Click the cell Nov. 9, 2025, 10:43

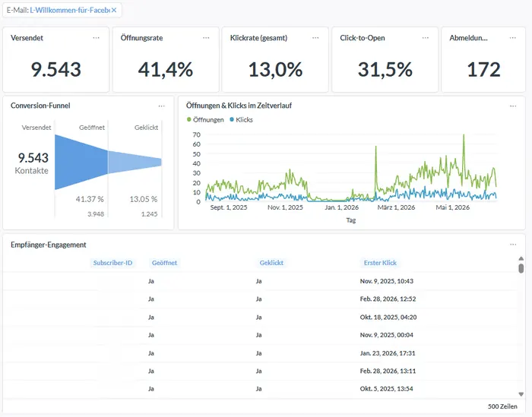[386, 281]
